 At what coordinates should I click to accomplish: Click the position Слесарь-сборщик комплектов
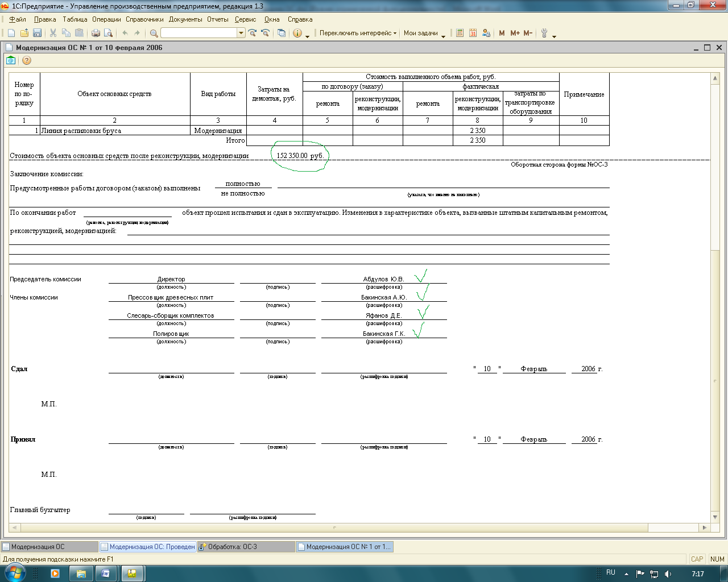pyautogui.click(x=171, y=315)
